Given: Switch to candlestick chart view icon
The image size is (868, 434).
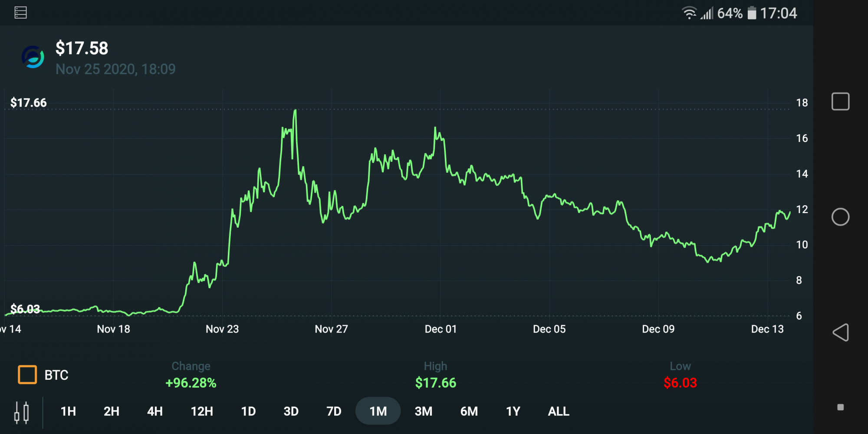Looking at the screenshot, I should [21, 412].
